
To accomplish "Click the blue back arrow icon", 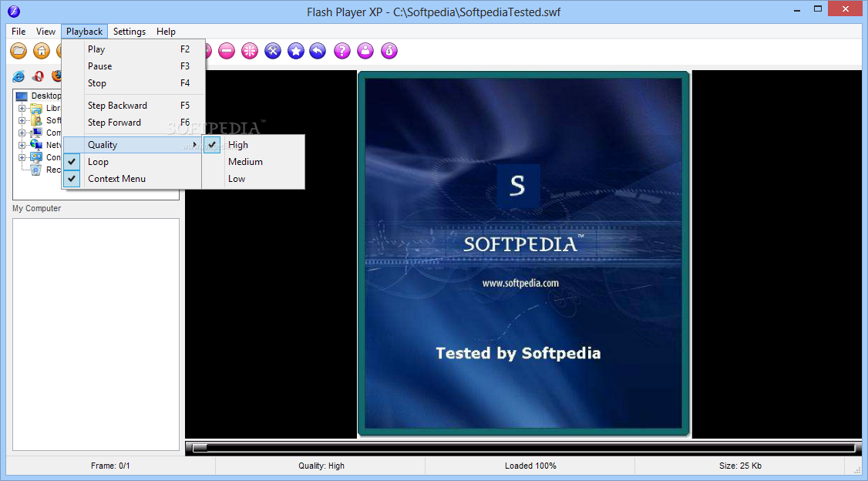I will coord(318,51).
